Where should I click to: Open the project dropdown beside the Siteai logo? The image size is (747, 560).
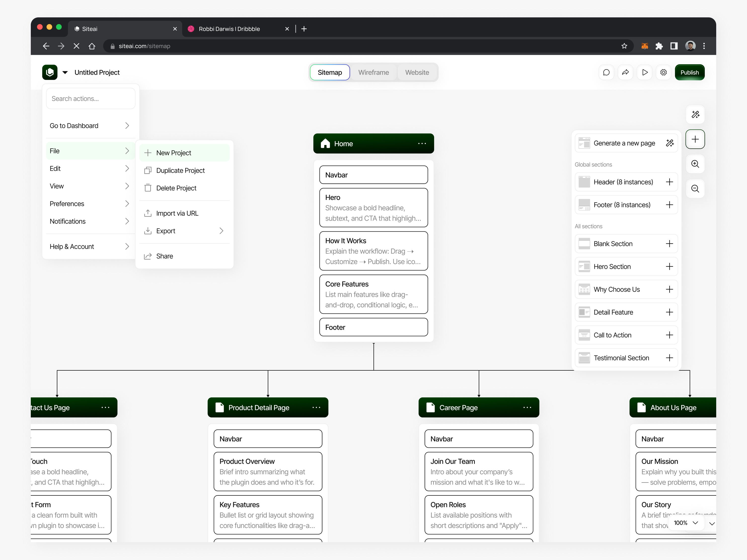click(65, 72)
